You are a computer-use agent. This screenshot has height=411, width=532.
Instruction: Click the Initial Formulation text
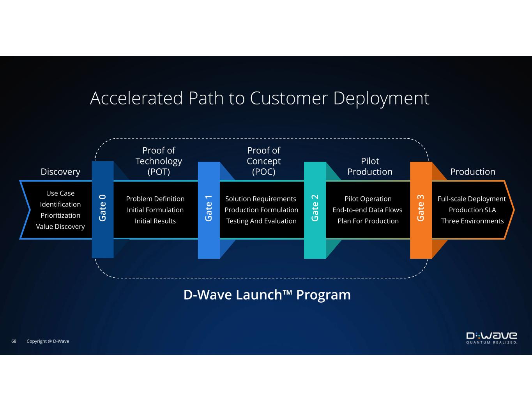(155, 210)
